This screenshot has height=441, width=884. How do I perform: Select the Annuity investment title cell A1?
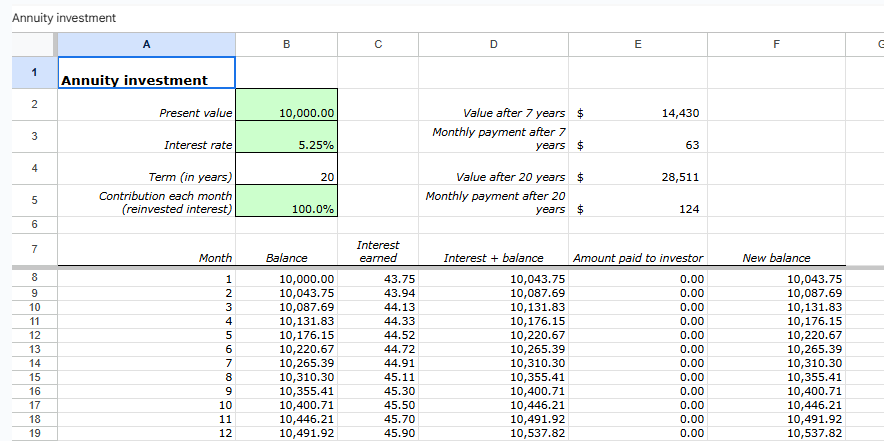pos(146,73)
